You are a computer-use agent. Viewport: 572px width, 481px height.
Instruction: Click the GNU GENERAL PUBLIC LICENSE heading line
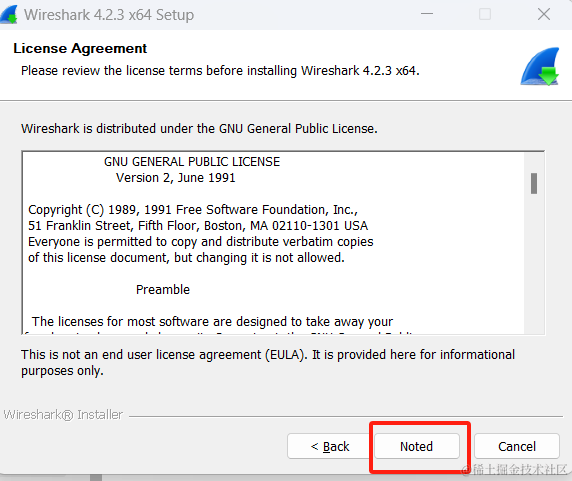[192, 162]
